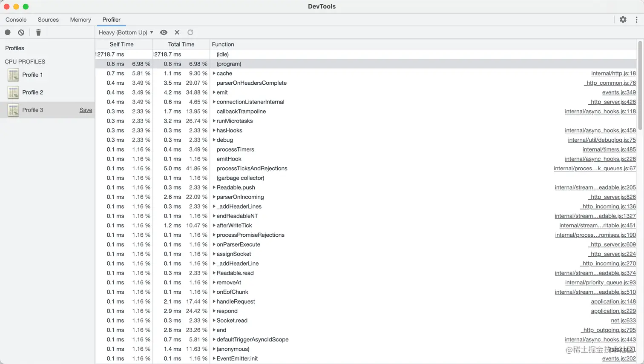Open the application.js:148 source link

tap(613, 301)
